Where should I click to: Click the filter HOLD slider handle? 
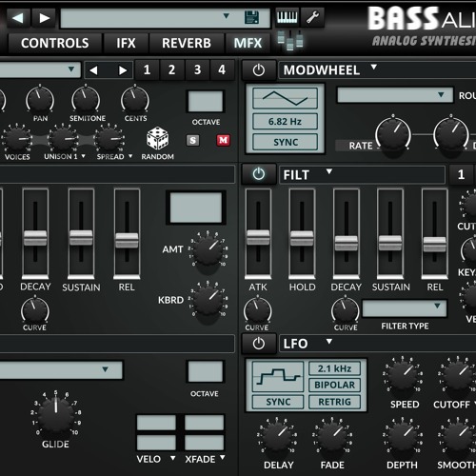pyautogui.click(x=302, y=238)
